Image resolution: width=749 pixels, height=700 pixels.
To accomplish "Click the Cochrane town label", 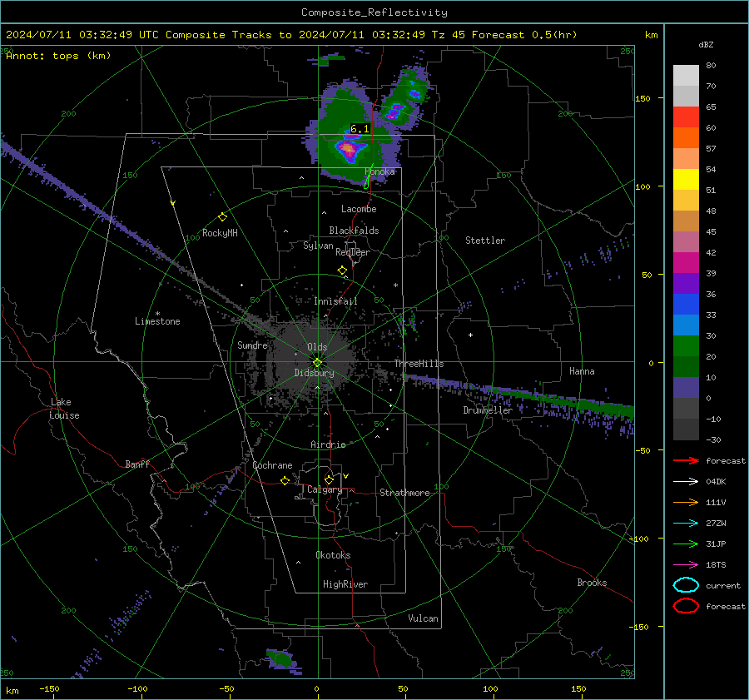I will pos(272,465).
